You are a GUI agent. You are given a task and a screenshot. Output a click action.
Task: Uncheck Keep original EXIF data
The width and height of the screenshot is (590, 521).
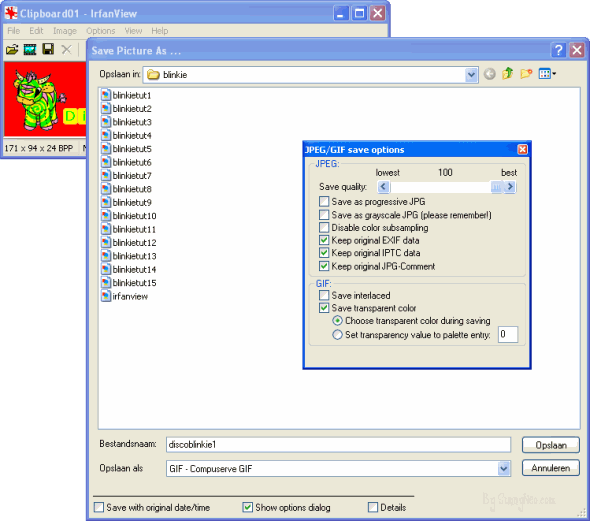pyautogui.click(x=324, y=240)
